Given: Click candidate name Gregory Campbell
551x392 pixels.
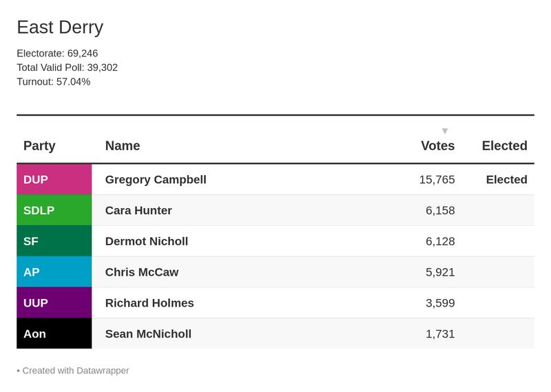Looking at the screenshot, I should pos(156,180).
